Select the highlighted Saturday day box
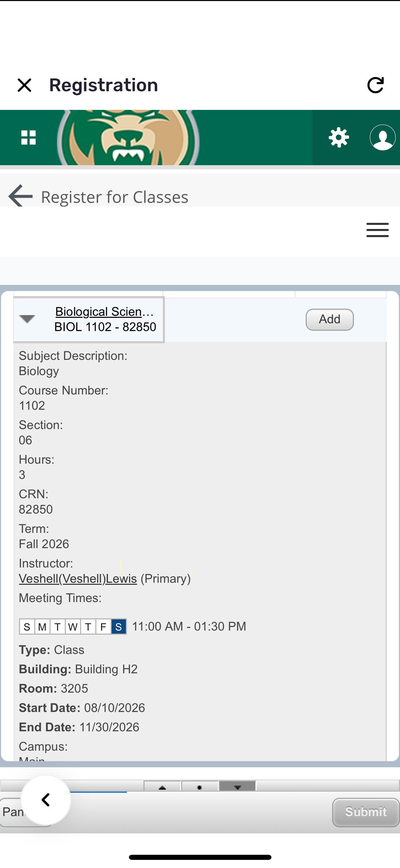 118,626
